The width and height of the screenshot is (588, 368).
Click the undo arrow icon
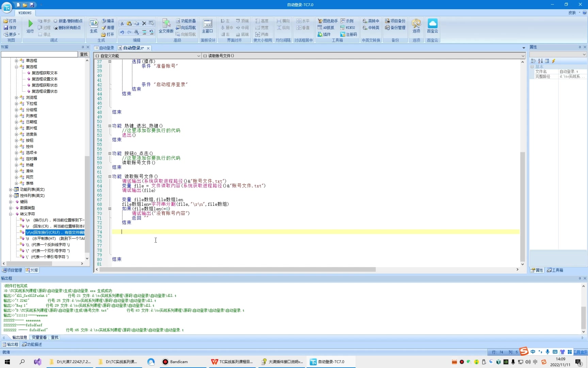(x=122, y=32)
